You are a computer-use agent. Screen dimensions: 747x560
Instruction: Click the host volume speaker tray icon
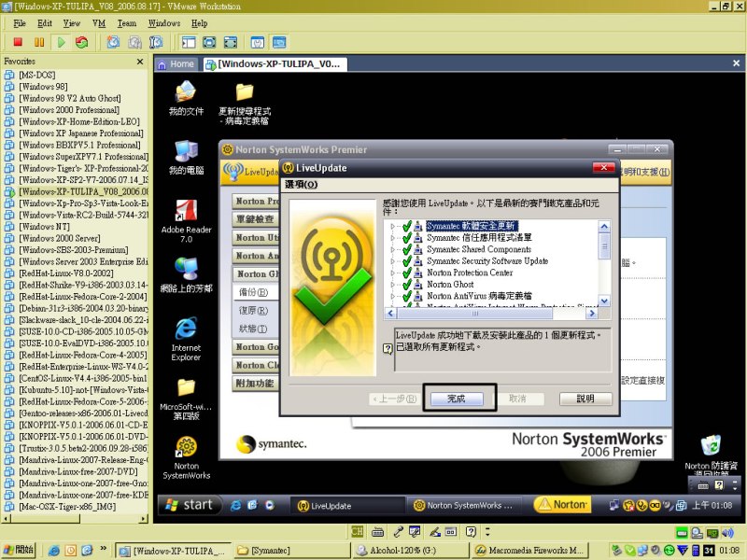[727, 533]
